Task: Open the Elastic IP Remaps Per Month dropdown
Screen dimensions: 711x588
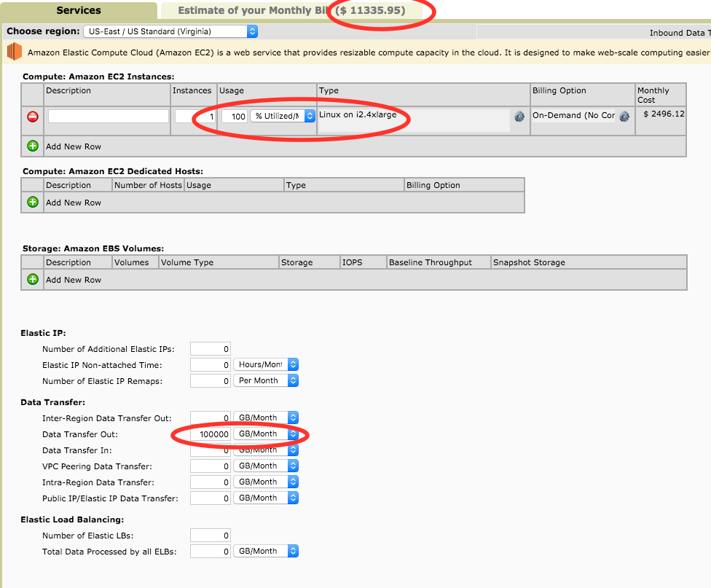Action: click(266, 380)
